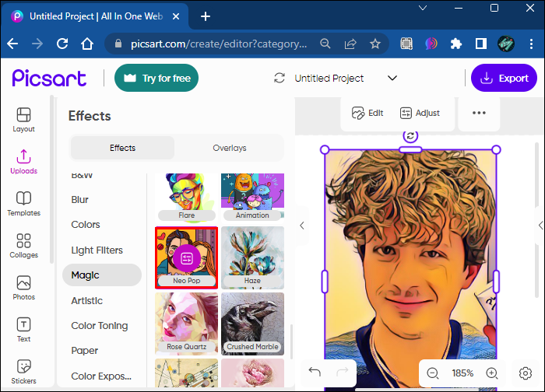Apply the Flare effect
Image resolution: width=545 pixels, height=392 pixels.
pyautogui.click(x=187, y=198)
